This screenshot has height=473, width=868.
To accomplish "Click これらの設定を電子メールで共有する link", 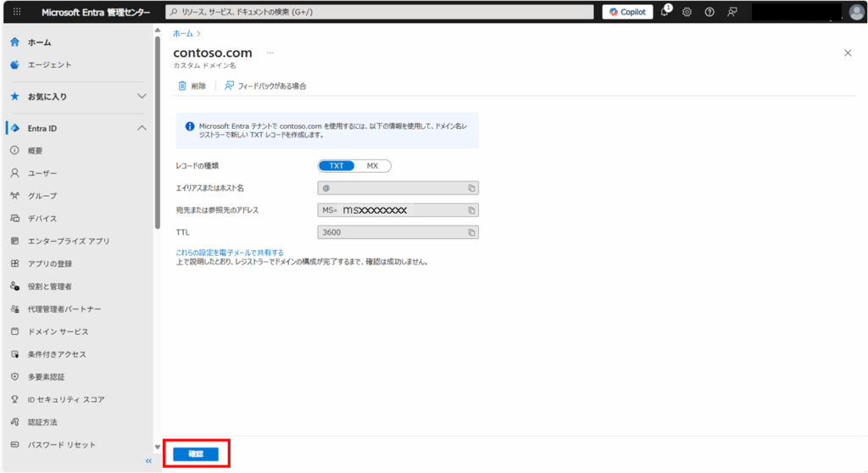I will point(229,253).
